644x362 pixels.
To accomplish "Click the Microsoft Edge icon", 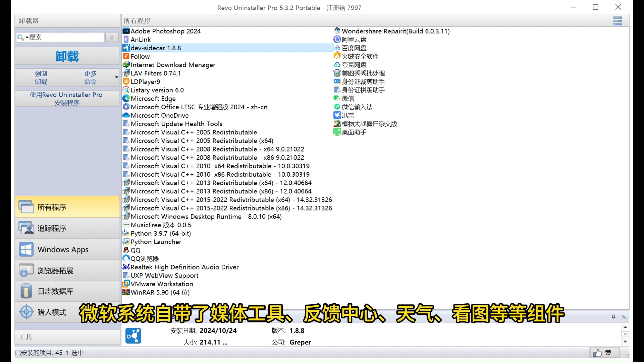I will [126, 98].
